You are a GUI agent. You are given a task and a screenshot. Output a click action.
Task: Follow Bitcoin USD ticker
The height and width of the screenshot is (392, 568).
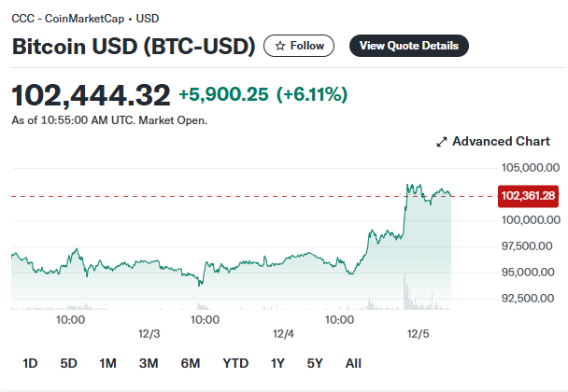click(299, 46)
